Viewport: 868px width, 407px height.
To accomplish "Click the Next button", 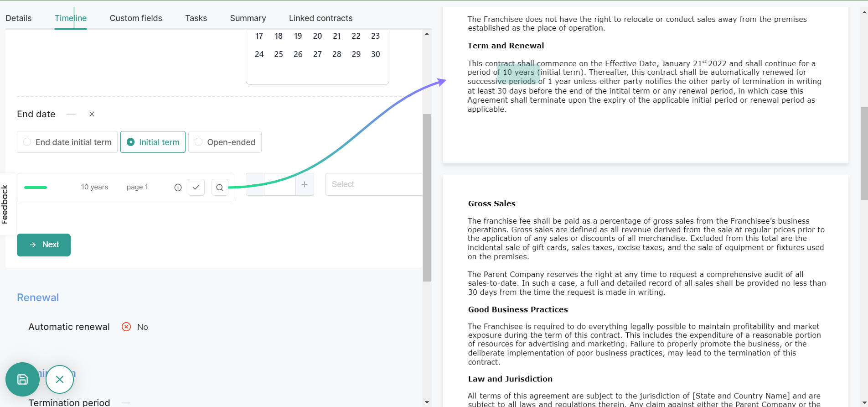I will click(44, 245).
